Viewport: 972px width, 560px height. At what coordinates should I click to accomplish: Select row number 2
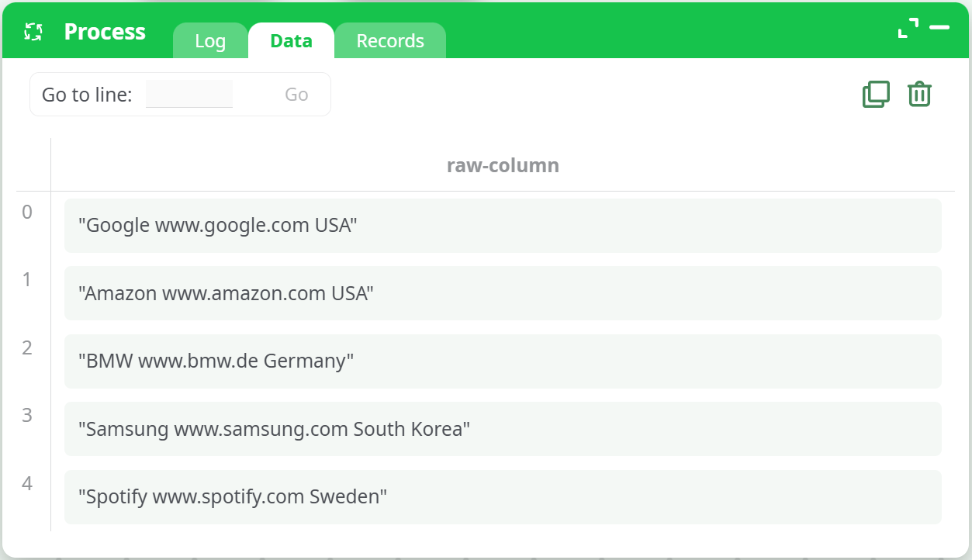pyautogui.click(x=27, y=347)
